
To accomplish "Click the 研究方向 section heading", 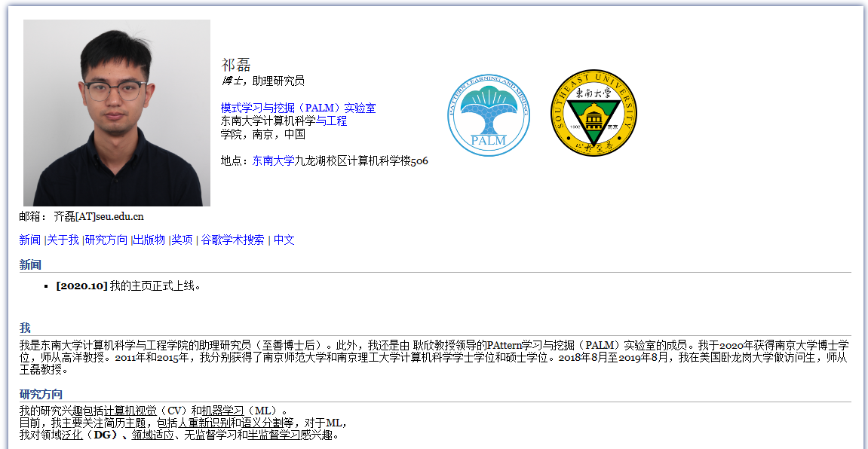I will point(41,394).
